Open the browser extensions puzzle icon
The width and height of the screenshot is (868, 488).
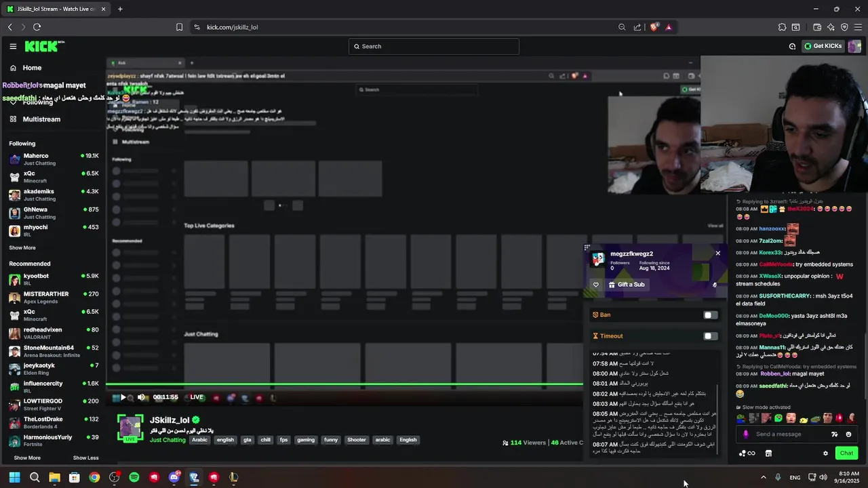[782, 27]
